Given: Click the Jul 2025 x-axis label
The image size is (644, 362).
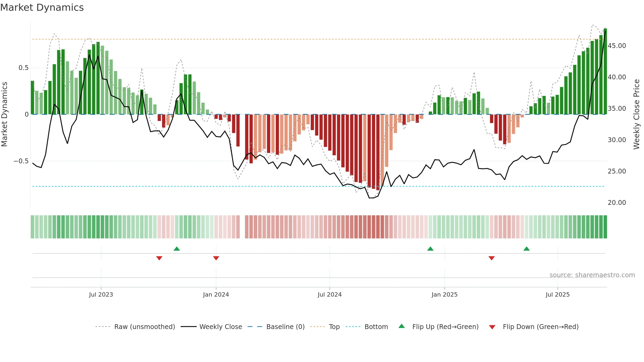Looking at the screenshot, I should tap(558, 294).
